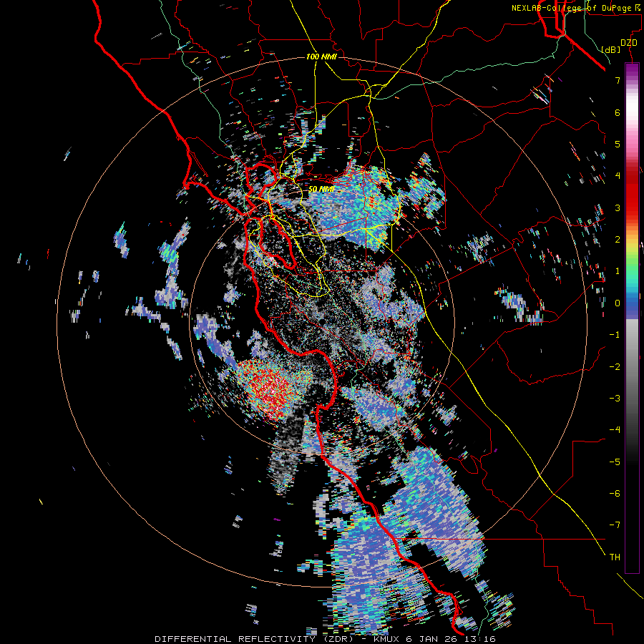
Task: Click the "6 JAN 26" date text
Action: point(431,639)
